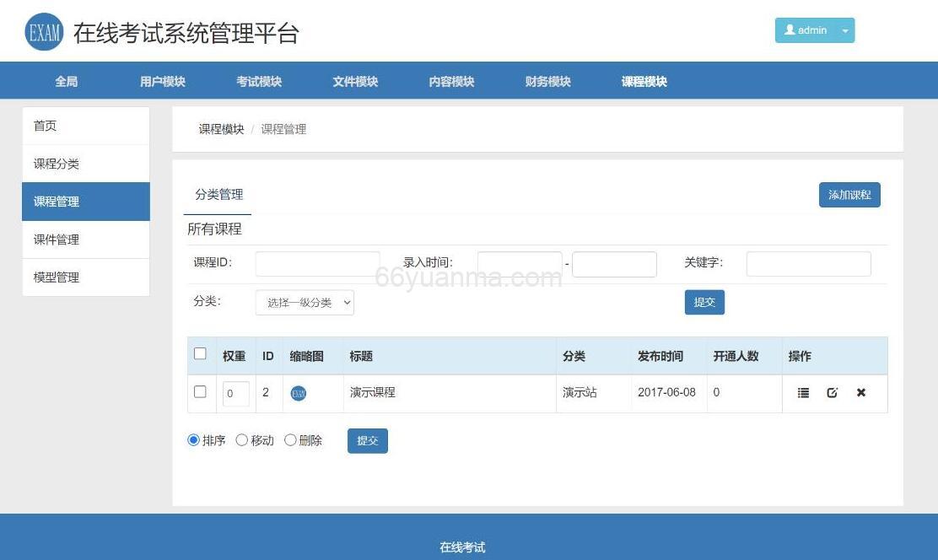The height and width of the screenshot is (560, 938).
Task: Click the edit icon for 演示课程
Action: pyautogui.click(x=833, y=392)
